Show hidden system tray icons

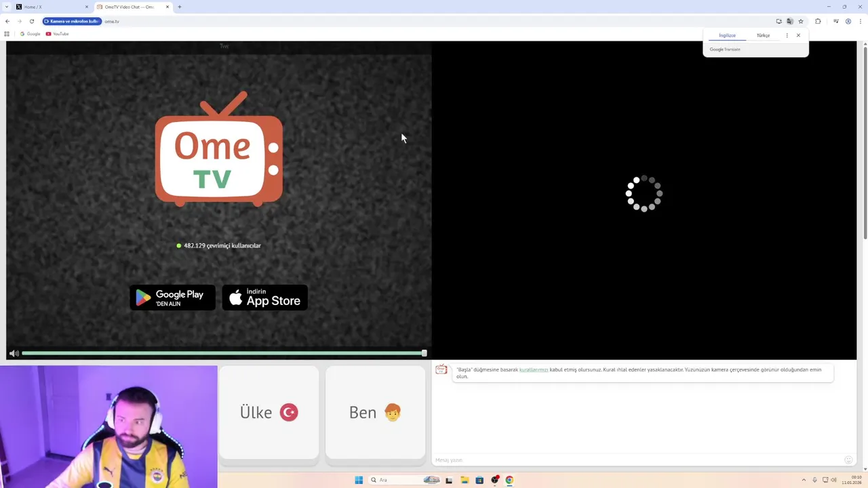click(804, 480)
